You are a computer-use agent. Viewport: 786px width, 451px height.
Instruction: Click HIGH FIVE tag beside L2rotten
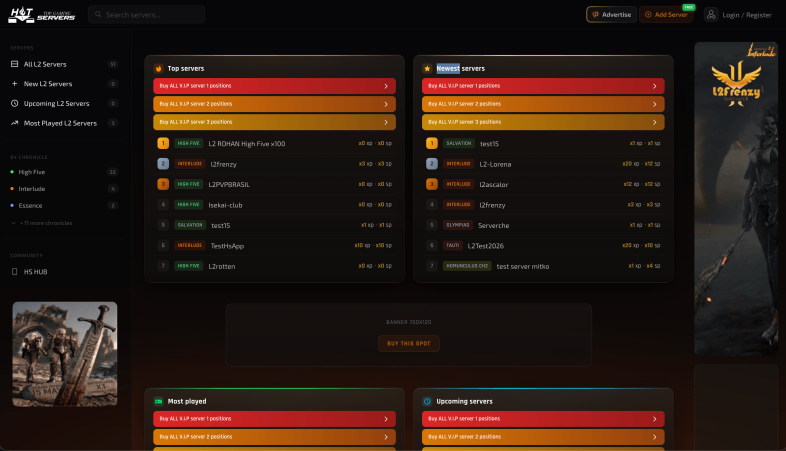(x=188, y=266)
